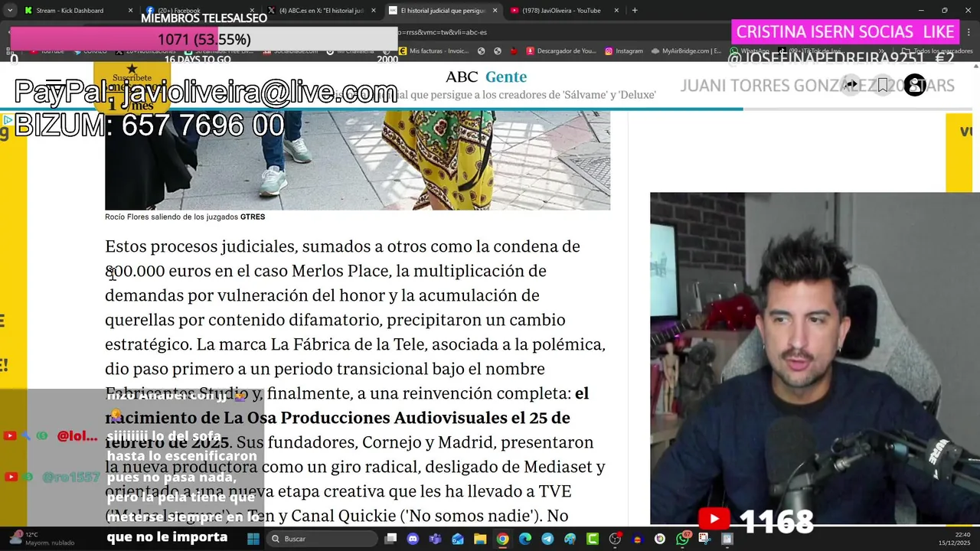
Task: Open the Discord taskbar icon
Action: coord(413,539)
